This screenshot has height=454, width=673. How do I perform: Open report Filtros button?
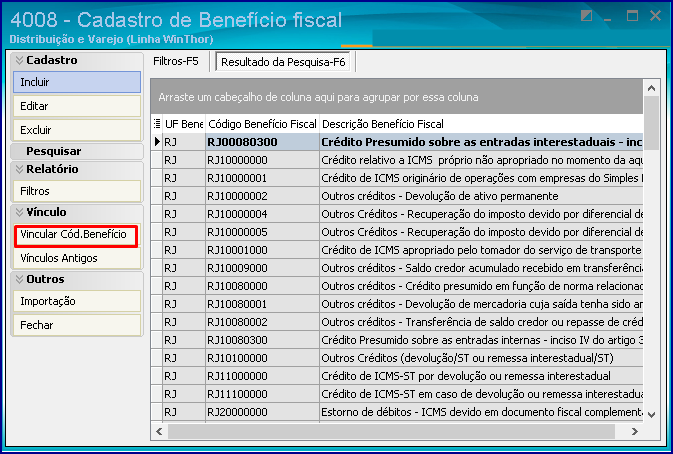[x=77, y=191]
